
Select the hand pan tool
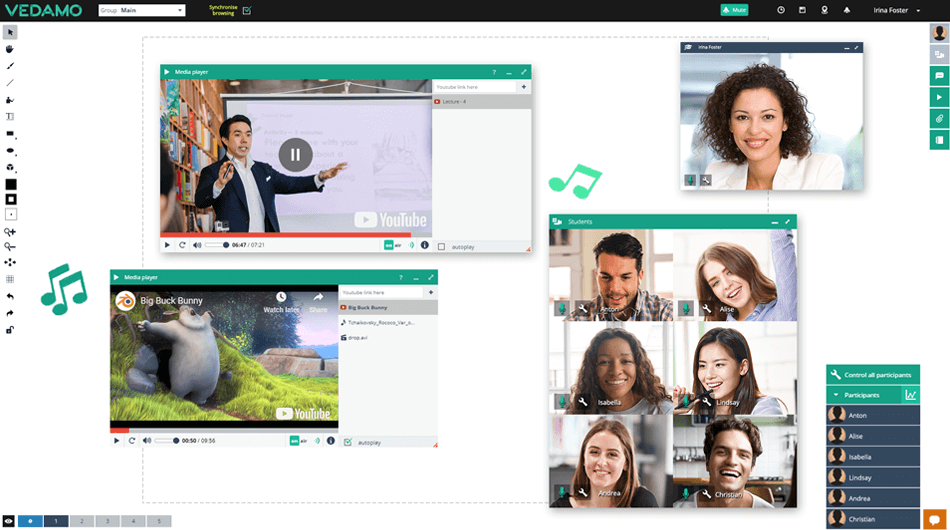pos(10,48)
